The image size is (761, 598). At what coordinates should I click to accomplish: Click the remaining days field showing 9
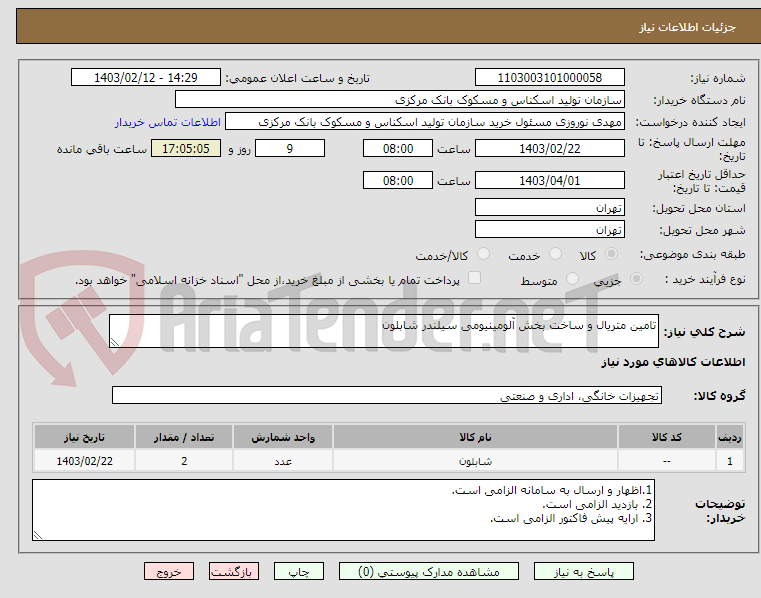tap(290, 149)
